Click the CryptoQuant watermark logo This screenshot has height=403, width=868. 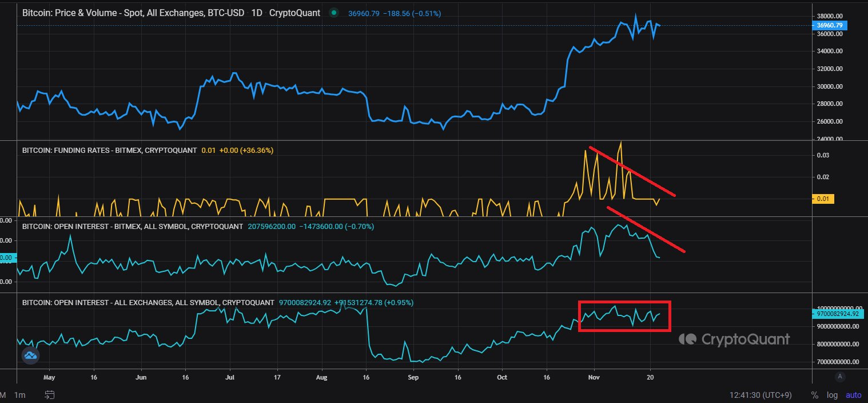(735, 339)
